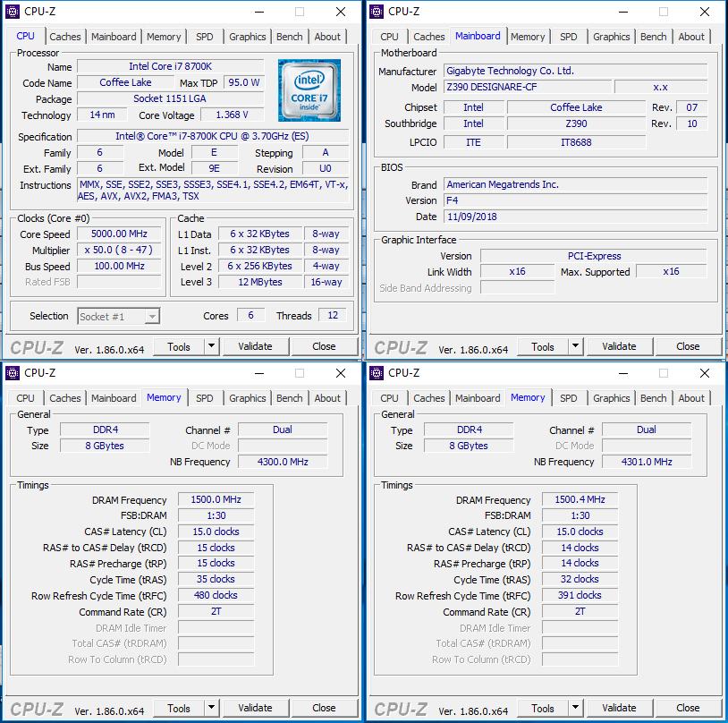
Task: Click Close button in the 4300.0 MHz Memory window
Action: coord(324,708)
